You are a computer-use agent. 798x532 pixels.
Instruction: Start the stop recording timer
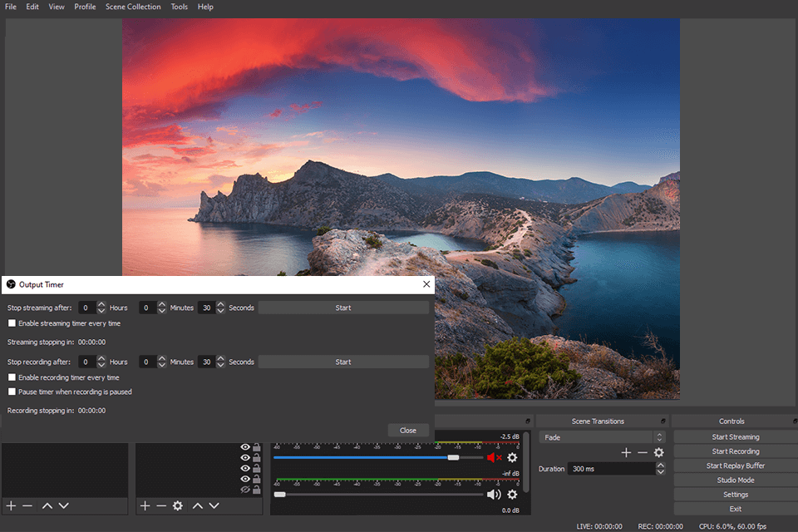(x=343, y=362)
